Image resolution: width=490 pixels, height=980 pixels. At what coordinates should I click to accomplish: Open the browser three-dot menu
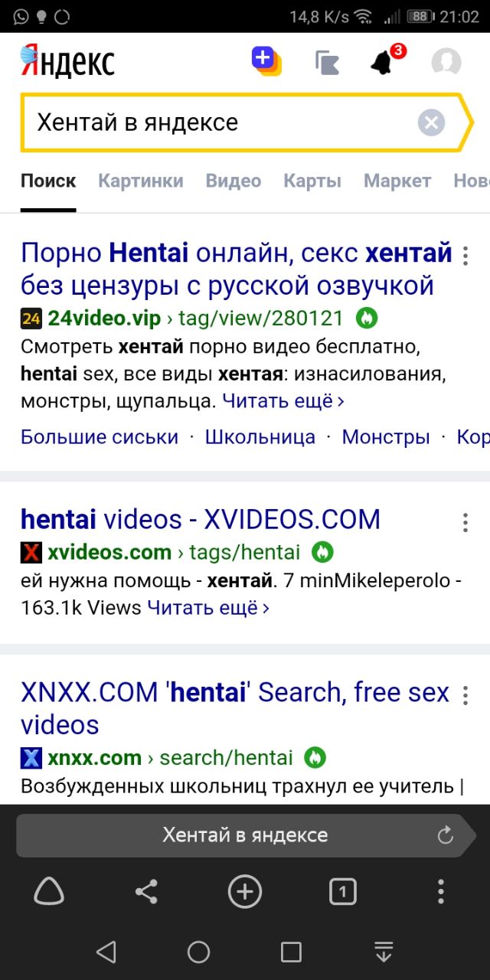click(441, 892)
